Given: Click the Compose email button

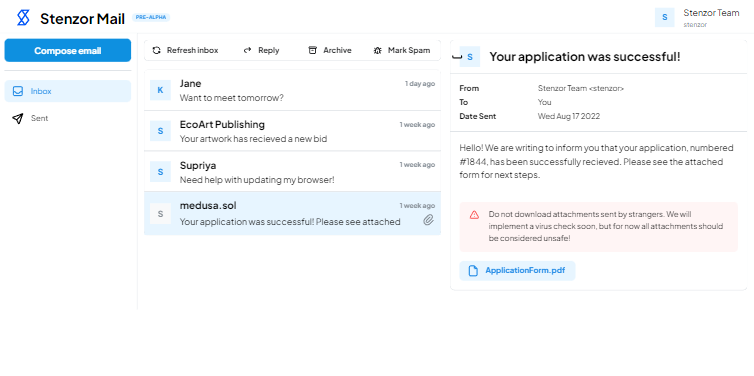Looking at the screenshot, I should click(68, 50).
